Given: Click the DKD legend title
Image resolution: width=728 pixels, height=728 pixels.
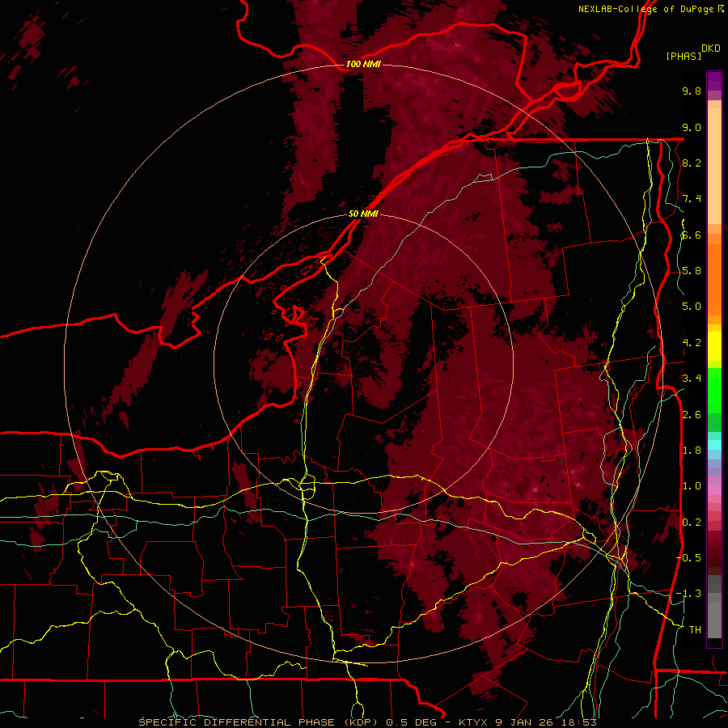Looking at the screenshot, I should [710, 49].
